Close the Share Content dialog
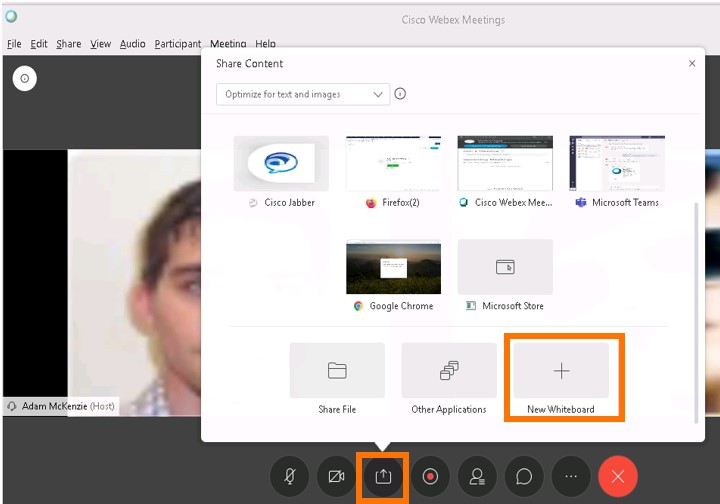This screenshot has width=720, height=504. click(692, 63)
